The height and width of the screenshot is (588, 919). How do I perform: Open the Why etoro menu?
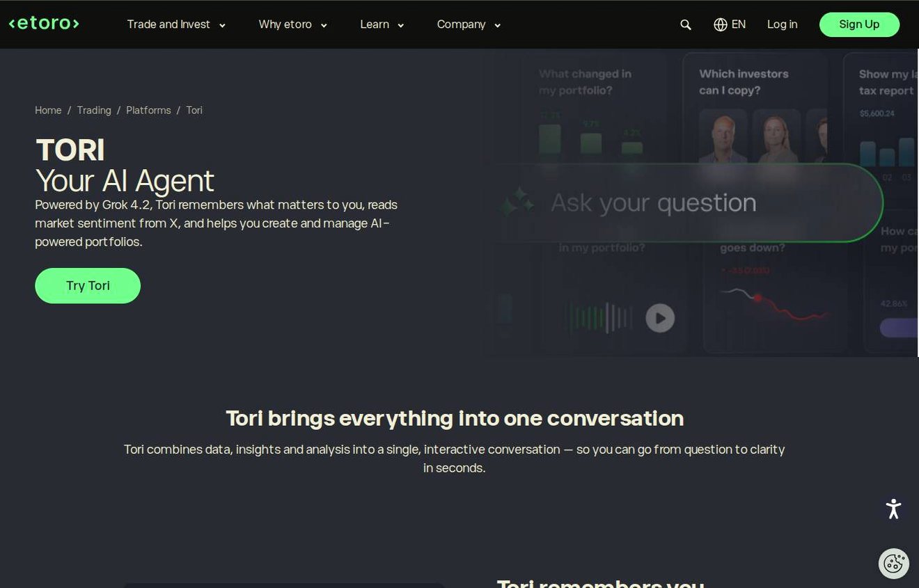click(x=285, y=24)
